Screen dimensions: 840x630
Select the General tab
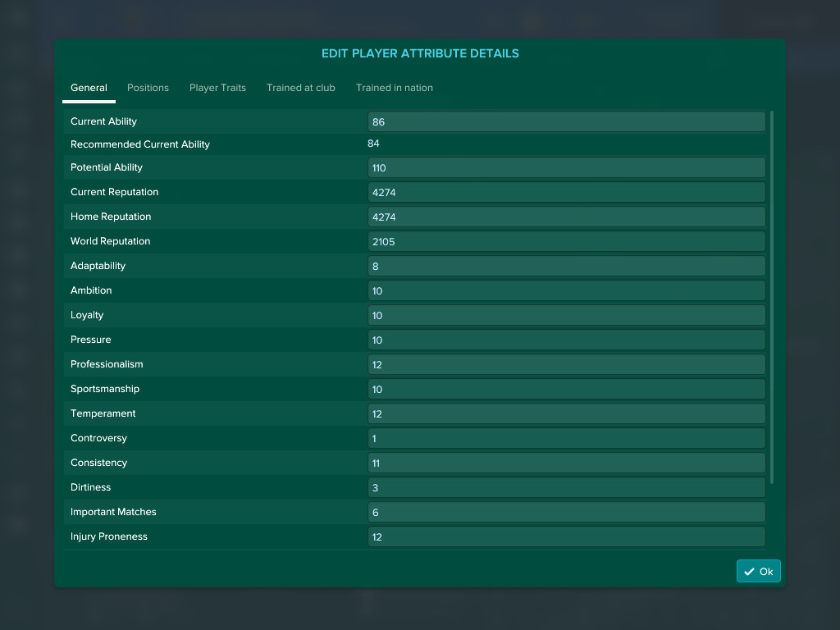pyautogui.click(x=89, y=88)
